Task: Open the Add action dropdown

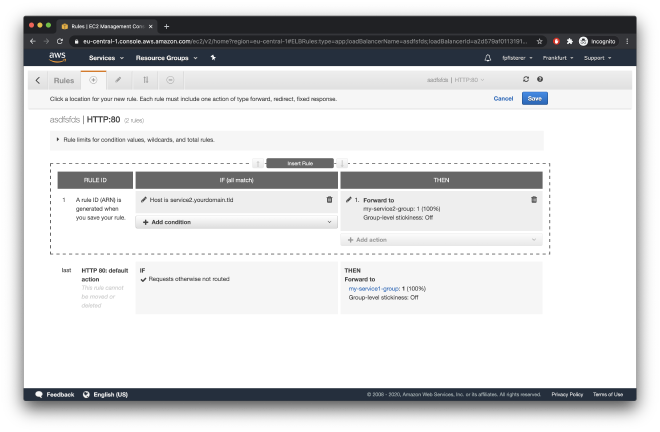Action: click(441, 240)
